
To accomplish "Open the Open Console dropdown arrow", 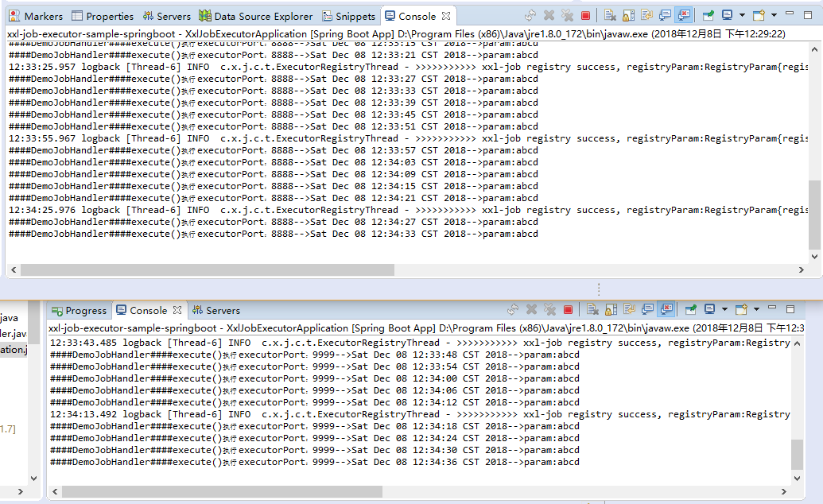I will [x=773, y=14].
